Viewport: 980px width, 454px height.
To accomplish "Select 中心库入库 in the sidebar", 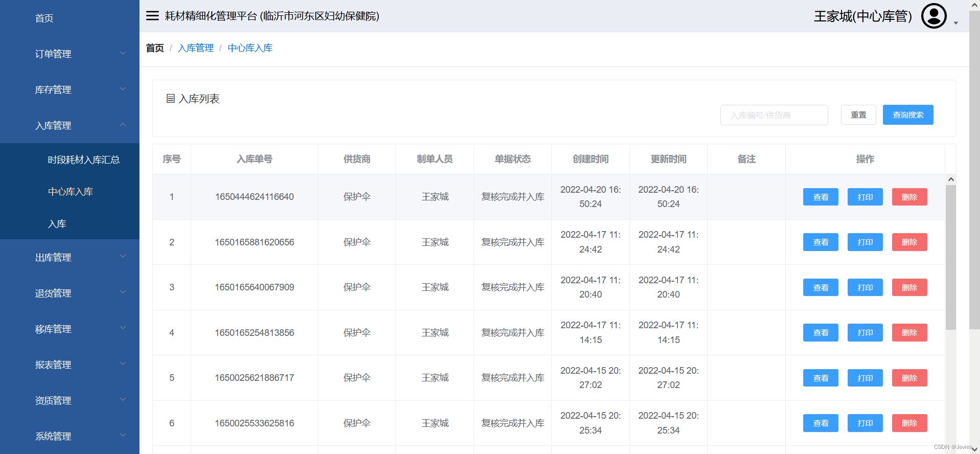I will 71,192.
